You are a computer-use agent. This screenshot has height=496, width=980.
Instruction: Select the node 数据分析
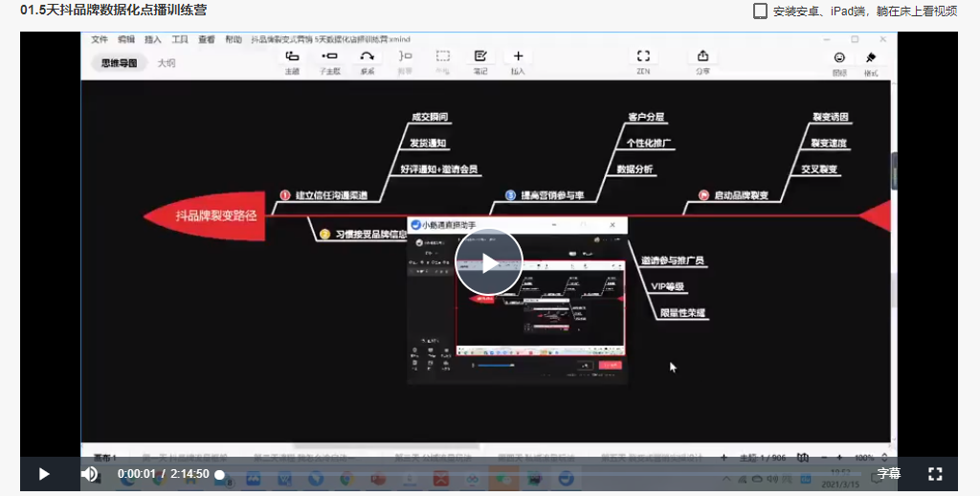click(x=635, y=169)
